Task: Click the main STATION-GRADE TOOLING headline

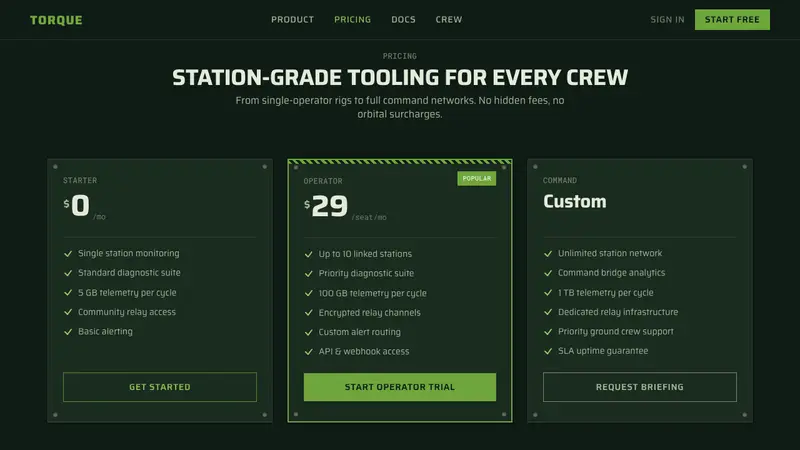Action: 400,78
